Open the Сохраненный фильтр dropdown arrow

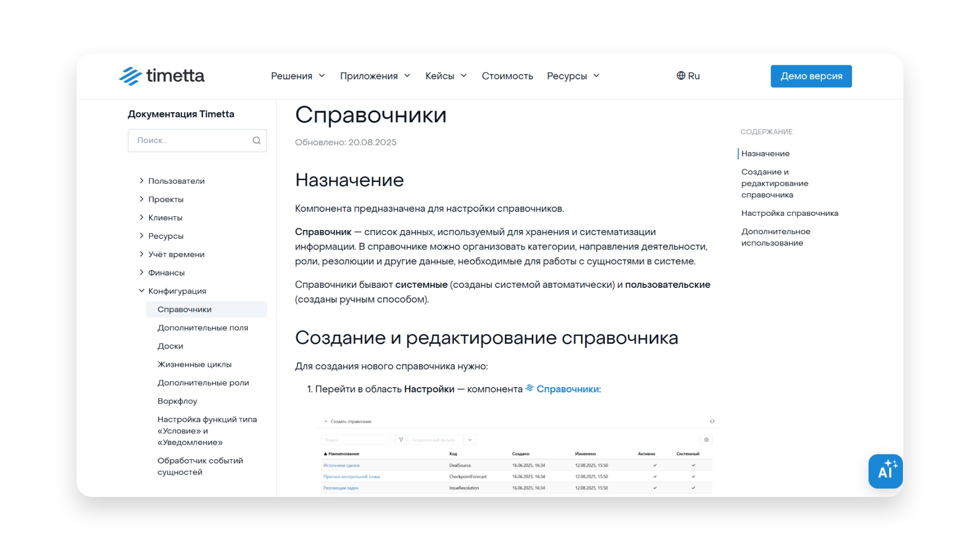click(469, 439)
